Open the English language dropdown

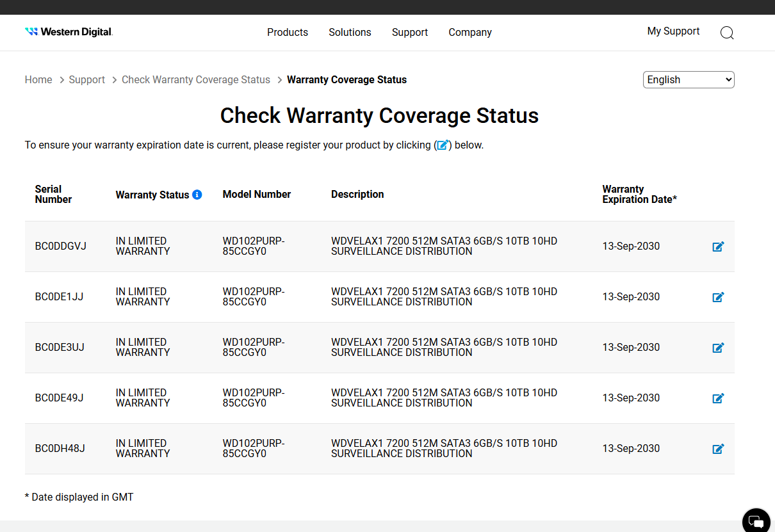[689, 79]
